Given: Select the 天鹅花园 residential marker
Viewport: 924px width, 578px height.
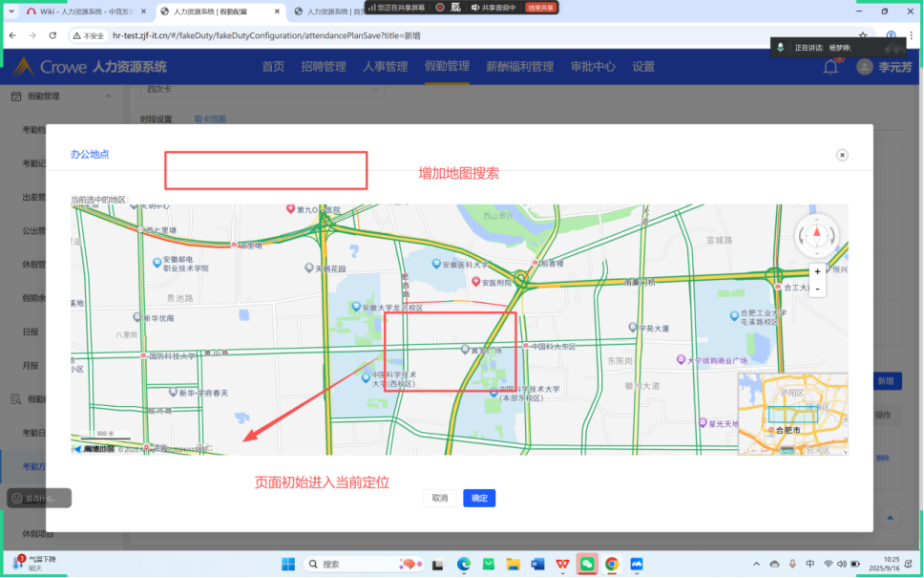Looking at the screenshot, I should 308,268.
